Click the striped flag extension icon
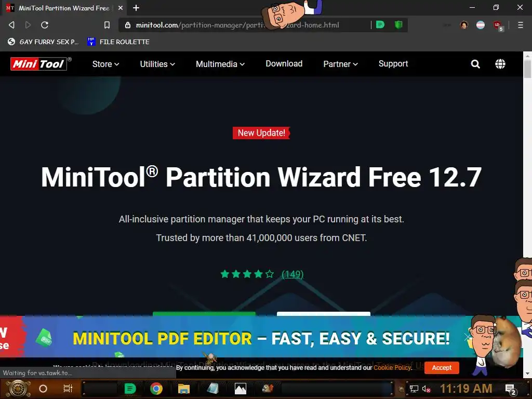 (x=481, y=25)
